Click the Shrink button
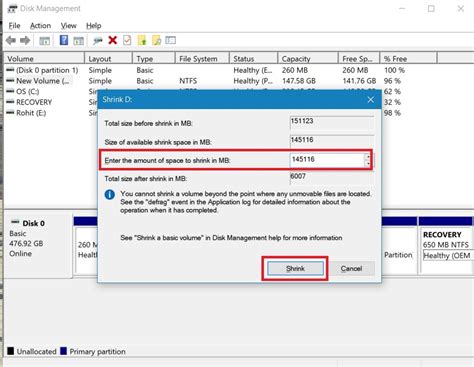474x367 pixels. point(295,268)
